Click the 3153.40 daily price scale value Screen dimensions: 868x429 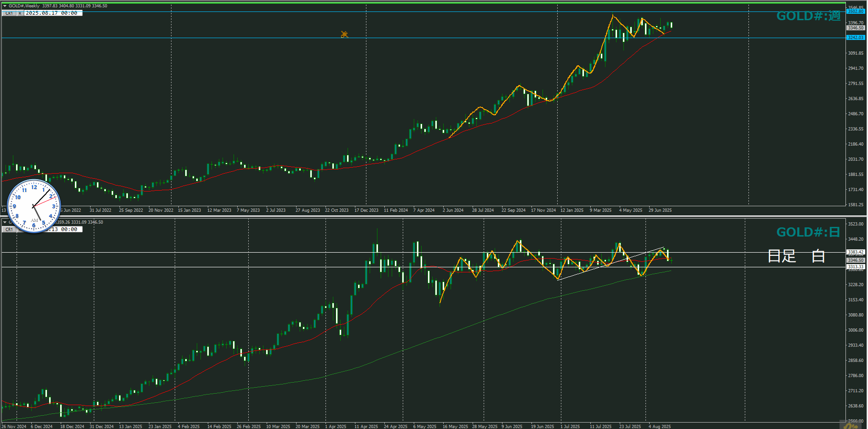(856, 300)
